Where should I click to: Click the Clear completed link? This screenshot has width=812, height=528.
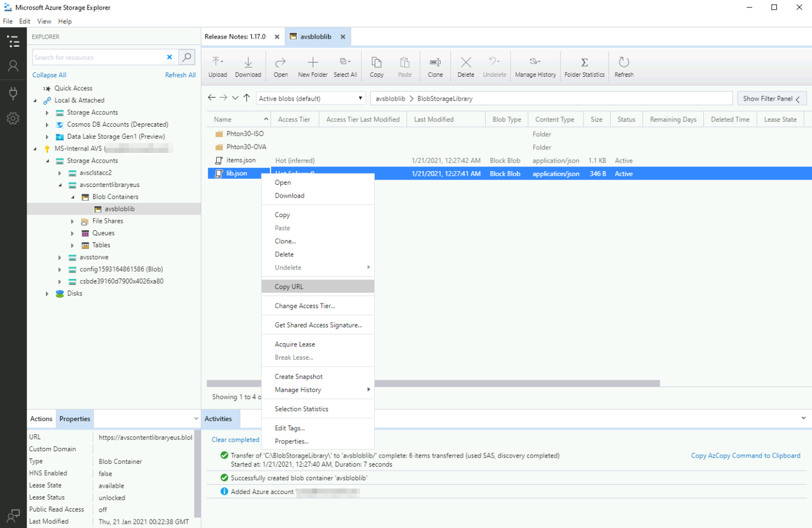point(235,440)
